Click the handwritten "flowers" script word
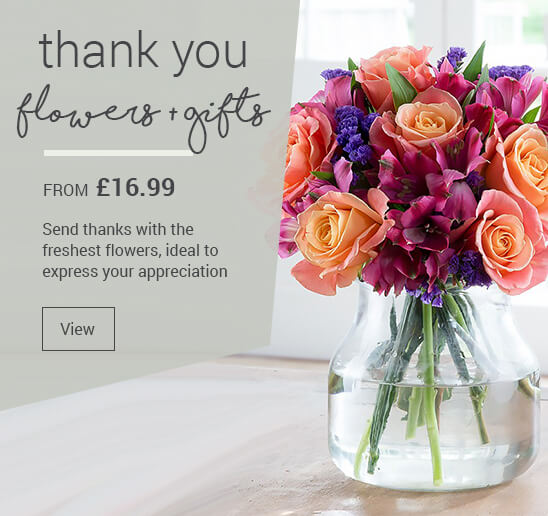548x516 pixels. click(x=86, y=110)
